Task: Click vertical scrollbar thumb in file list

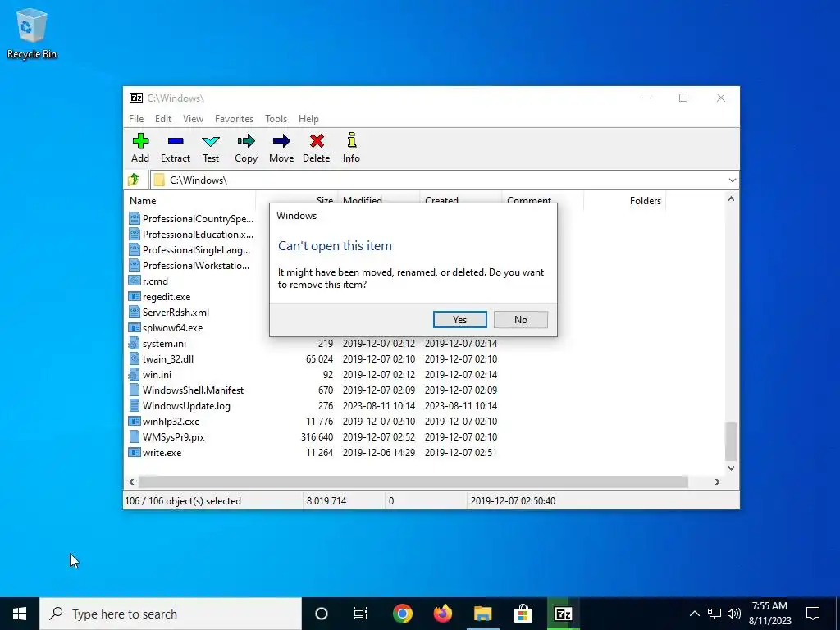Action: tap(731, 441)
